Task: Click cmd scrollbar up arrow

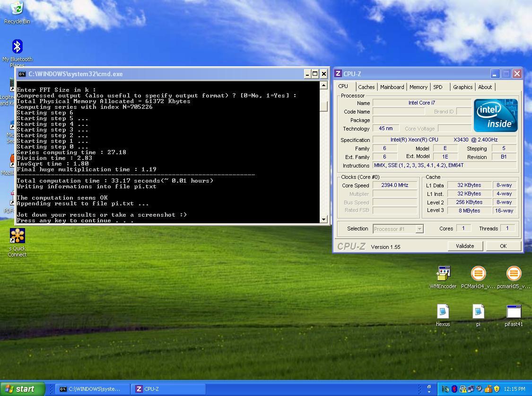Action: tap(323, 85)
